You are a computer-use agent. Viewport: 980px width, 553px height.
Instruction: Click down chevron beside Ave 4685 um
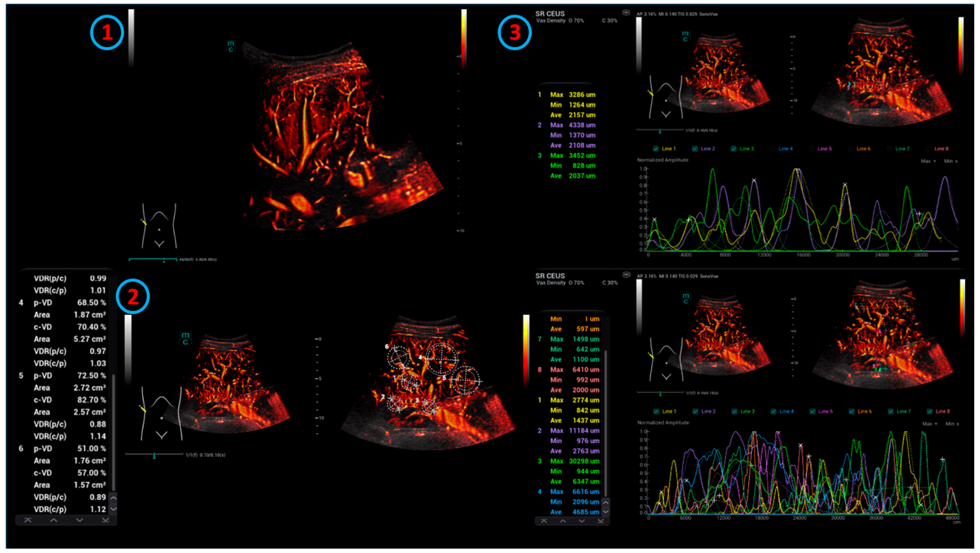click(606, 512)
